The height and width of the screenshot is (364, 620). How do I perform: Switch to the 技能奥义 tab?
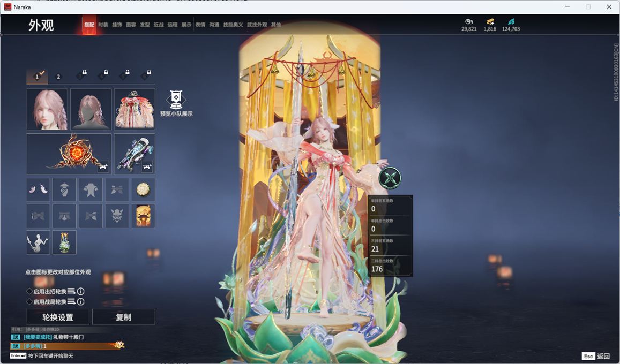pos(233,25)
